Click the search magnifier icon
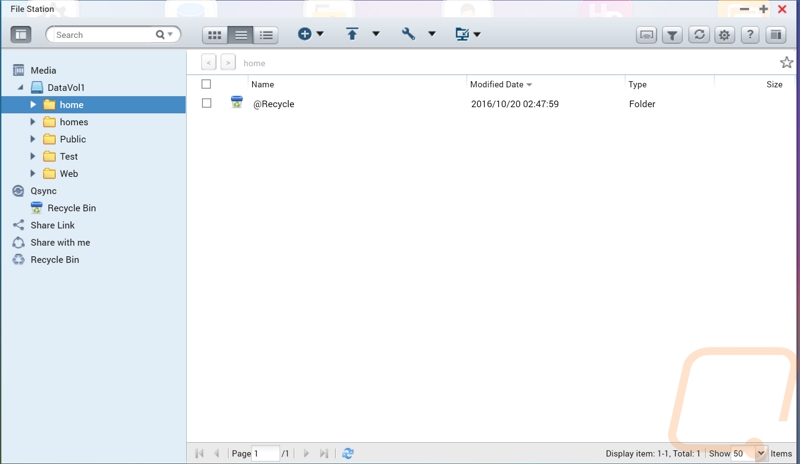 (160, 35)
